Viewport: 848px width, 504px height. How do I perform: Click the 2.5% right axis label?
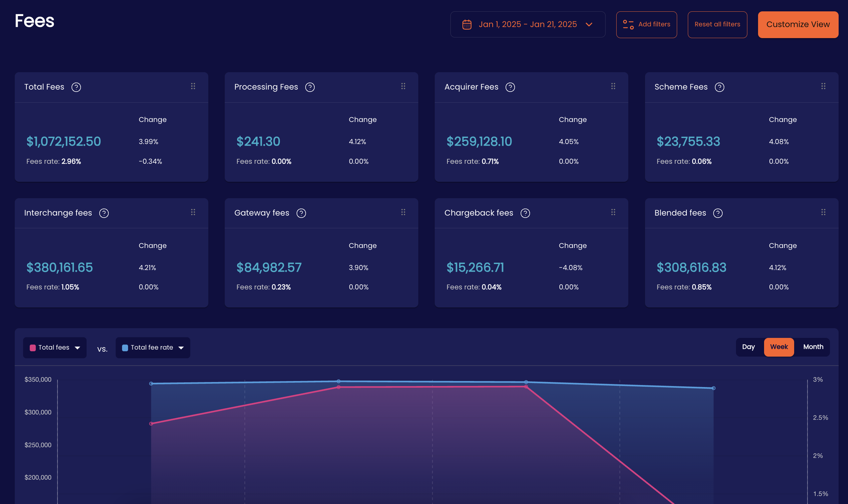pyautogui.click(x=820, y=417)
